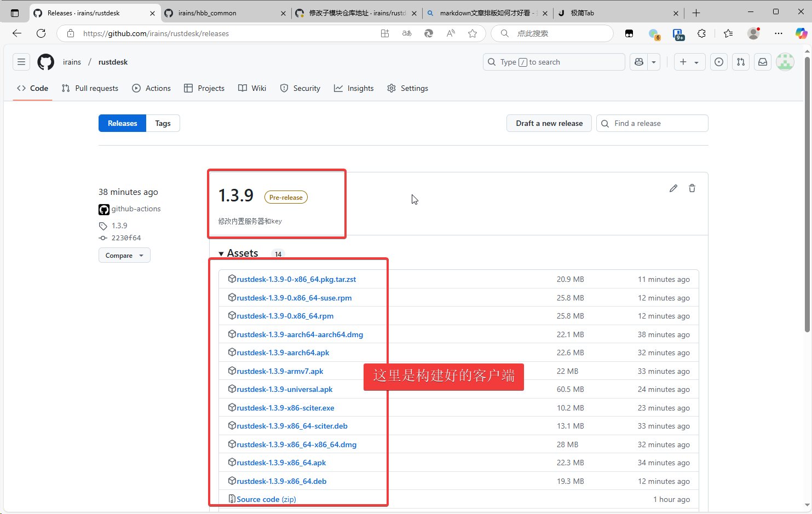812x514 pixels.
Task: Open the issues icon in header
Action: (719, 62)
